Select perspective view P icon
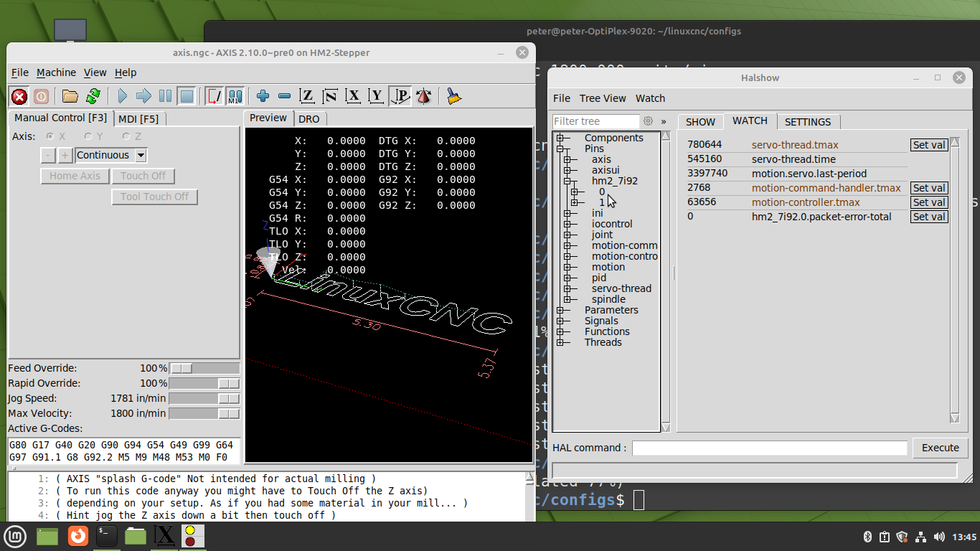 [400, 96]
